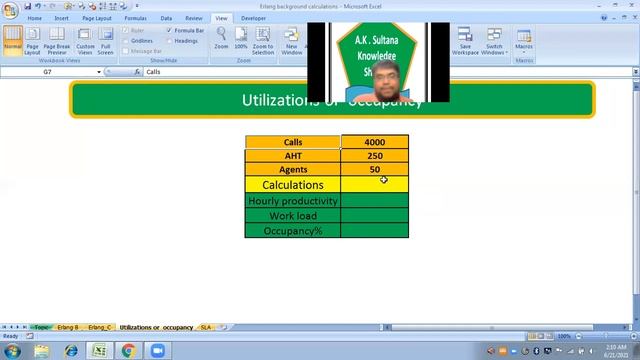Select Page Break Preview icon in status bar
Screen dimensions: 640x360
(549, 336)
